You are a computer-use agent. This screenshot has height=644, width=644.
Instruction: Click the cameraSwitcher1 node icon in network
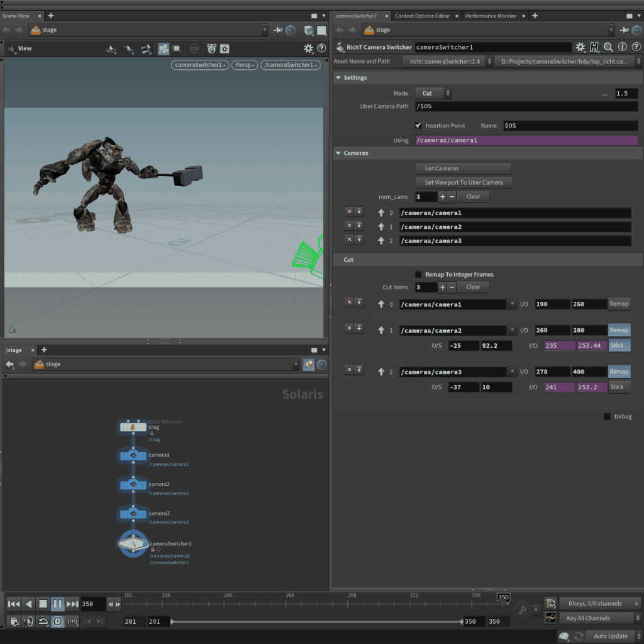pos(133,543)
